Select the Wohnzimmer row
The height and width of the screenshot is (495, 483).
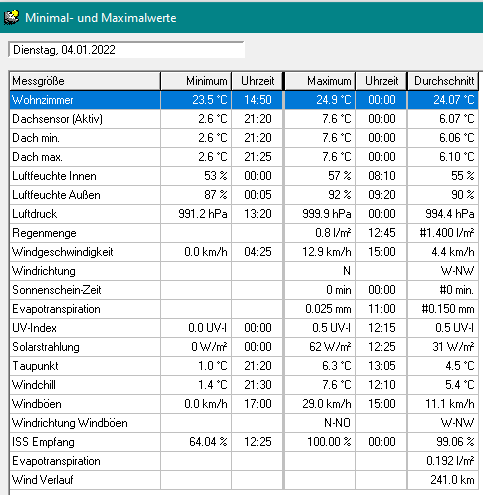[244, 100]
